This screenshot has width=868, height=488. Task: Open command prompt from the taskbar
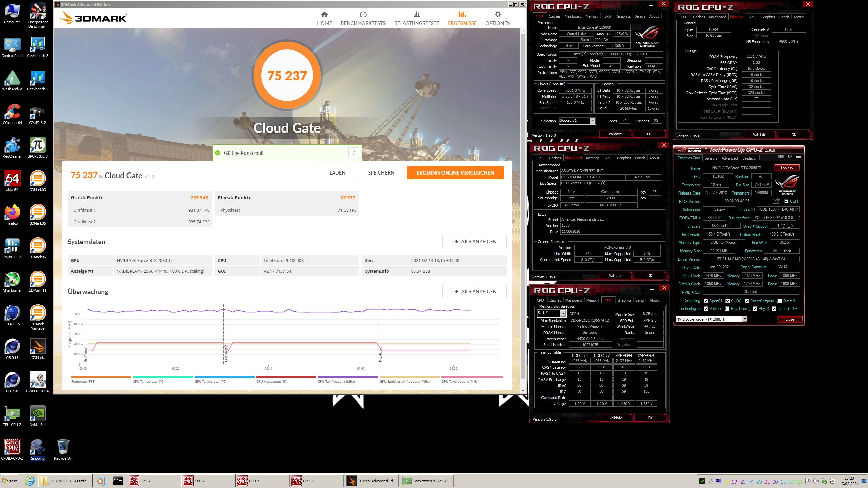[118, 481]
